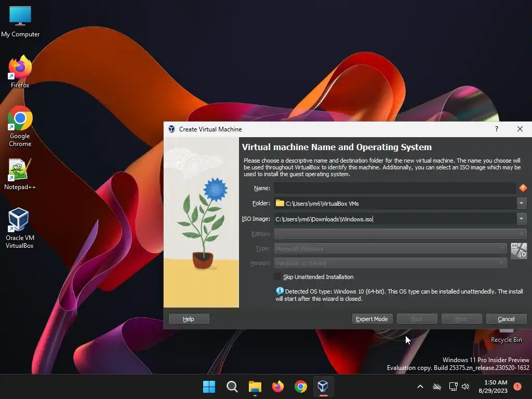Click the cloud sync tray icon
The image size is (532, 399).
pyautogui.click(x=437, y=387)
